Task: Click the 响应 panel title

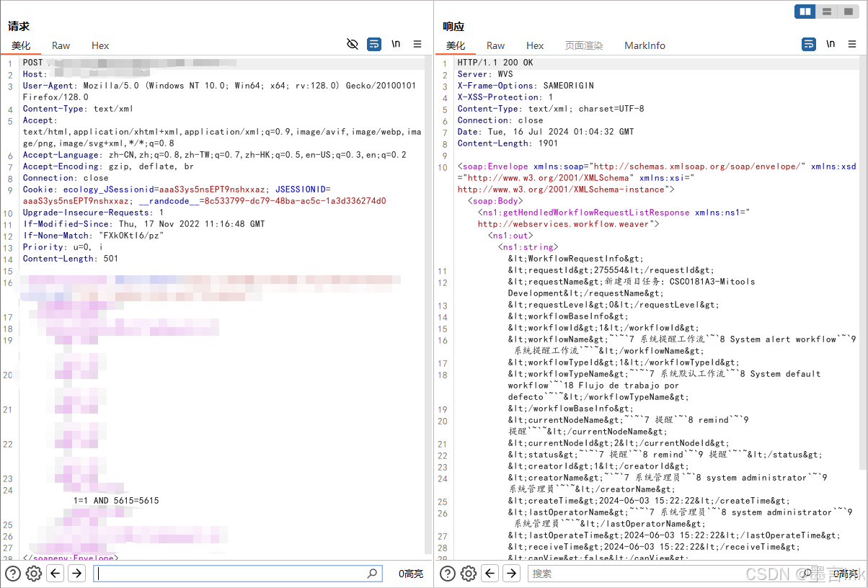Action: coord(453,27)
